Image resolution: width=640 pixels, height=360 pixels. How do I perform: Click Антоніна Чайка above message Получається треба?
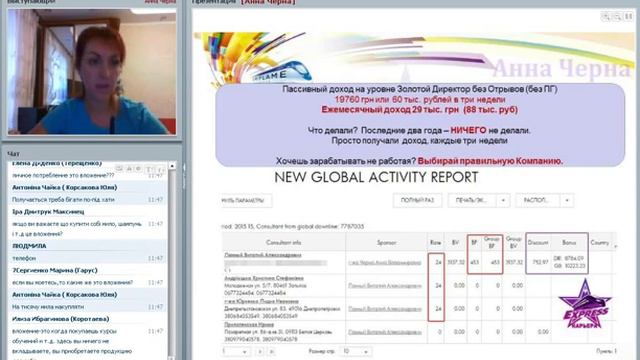(64, 187)
